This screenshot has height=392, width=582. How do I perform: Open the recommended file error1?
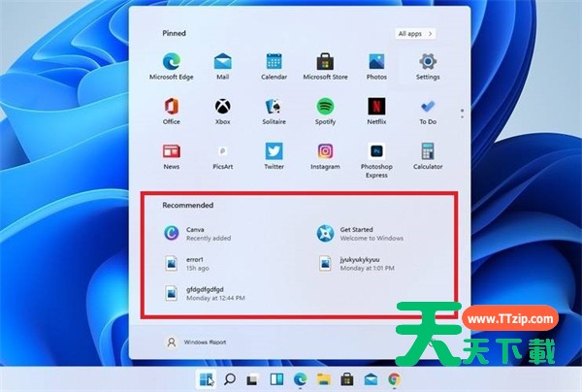point(187,264)
